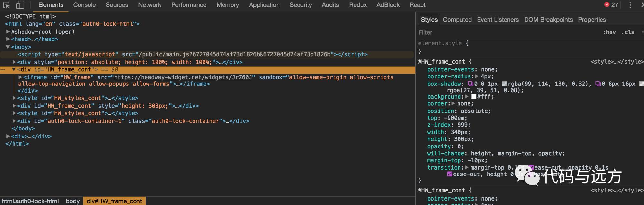Open the red error count indicator
Image resolution: width=644 pixels, height=205 pixels.
tap(611, 5)
